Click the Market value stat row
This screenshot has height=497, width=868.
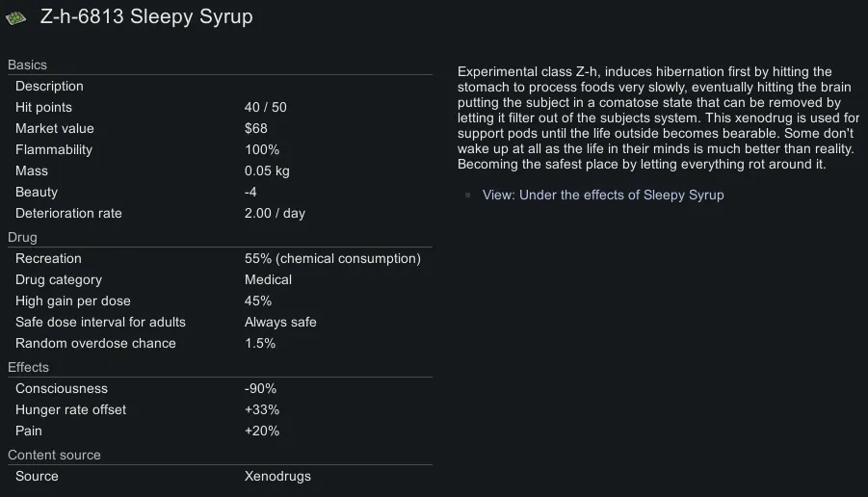pyautogui.click(x=220, y=129)
